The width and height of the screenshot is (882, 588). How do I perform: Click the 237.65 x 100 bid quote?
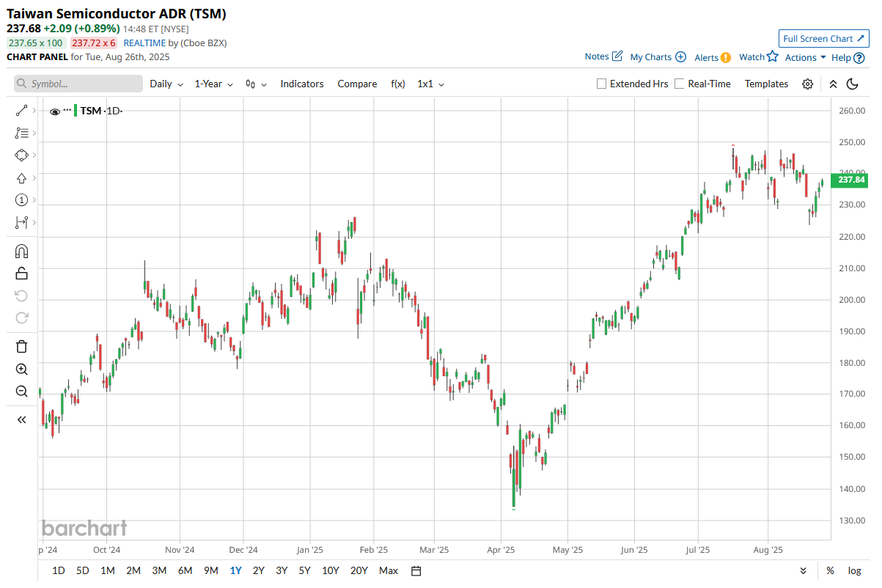tap(36, 43)
